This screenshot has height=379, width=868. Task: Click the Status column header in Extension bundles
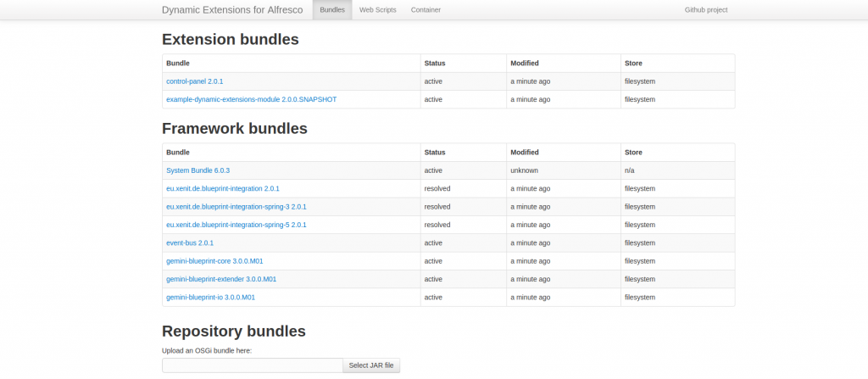tap(435, 63)
